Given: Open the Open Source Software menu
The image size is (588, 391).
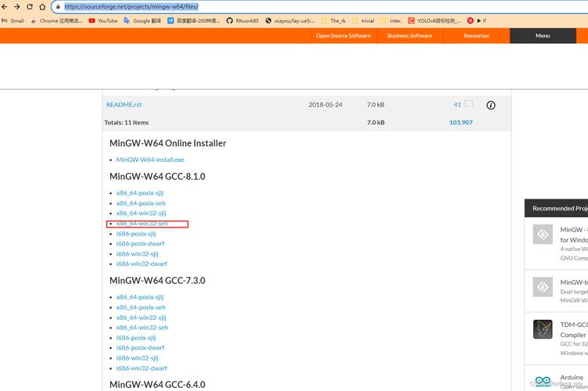Looking at the screenshot, I should coord(343,36).
